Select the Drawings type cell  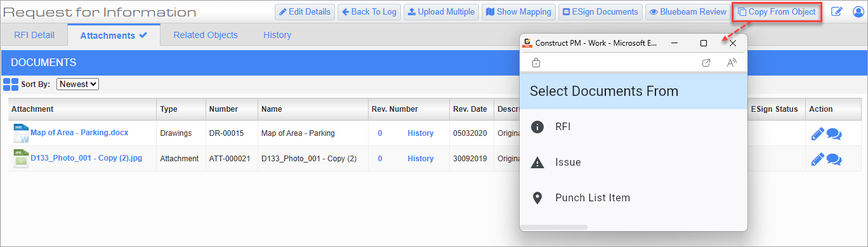coord(181,133)
